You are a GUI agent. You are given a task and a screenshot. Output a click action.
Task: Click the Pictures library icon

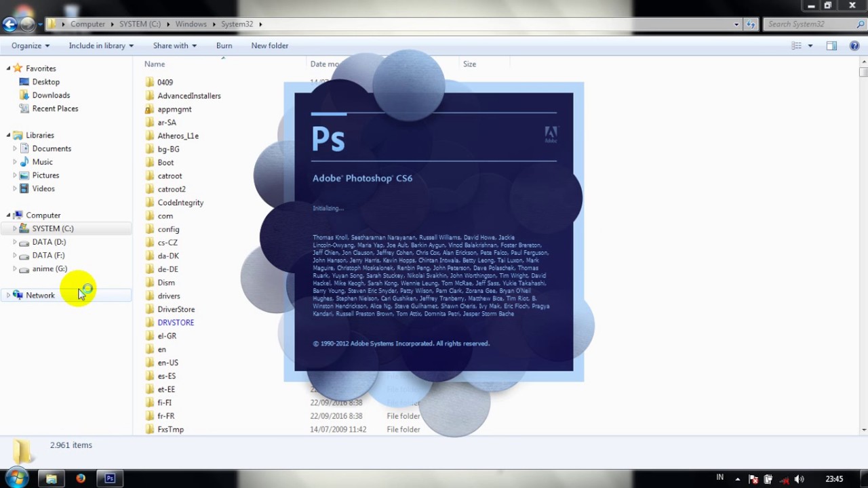point(24,175)
